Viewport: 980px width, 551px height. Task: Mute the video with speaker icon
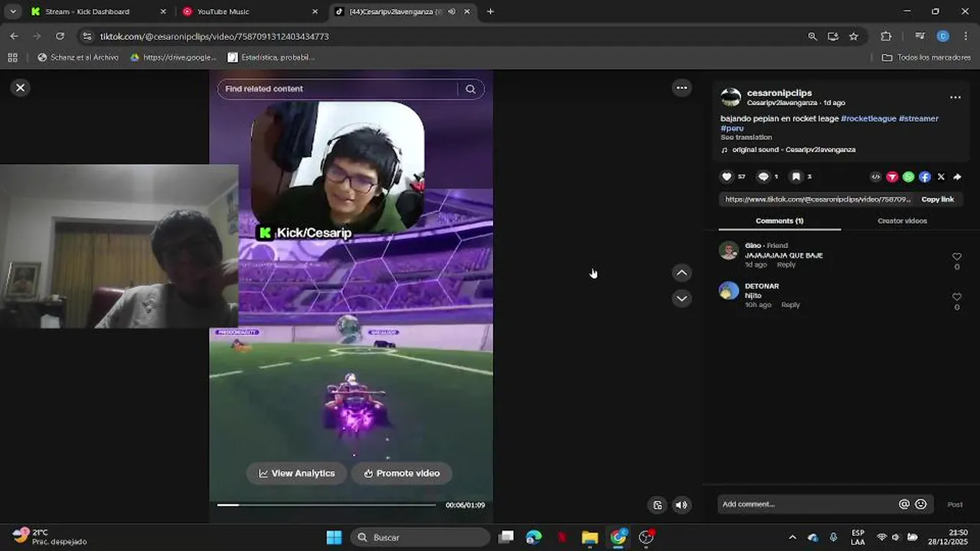pyautogui.click(x=681, y=505)
